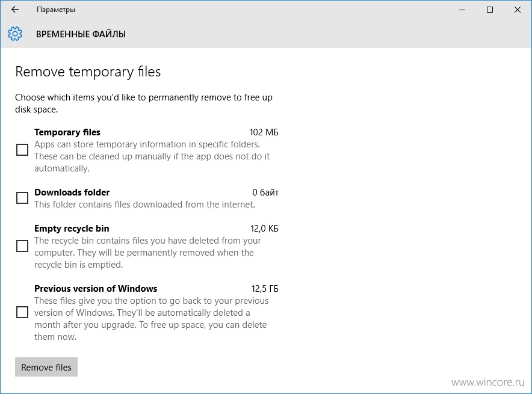Click the Empty recycle bin label
The width and height of the screenshot is (532, 394).
coord(72,229)
